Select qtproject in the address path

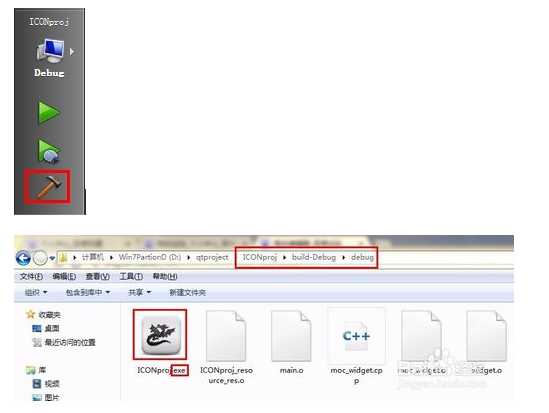click(x=212, y=257)
